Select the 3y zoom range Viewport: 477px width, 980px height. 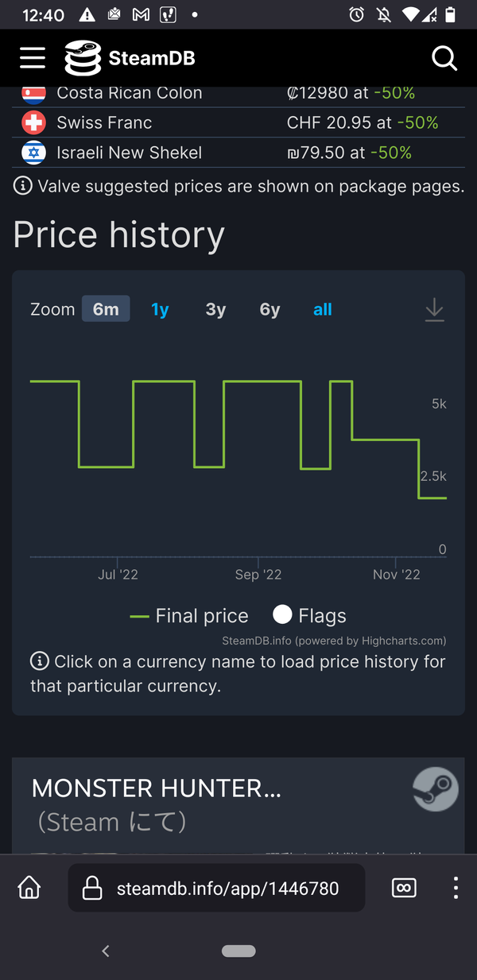pyautogui.click(x=215, y=309)
